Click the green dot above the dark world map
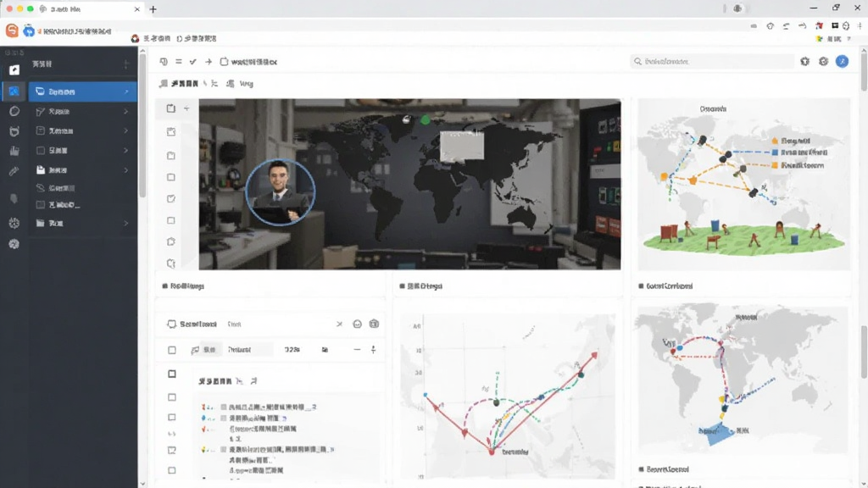Screen dimensions: 868x488 (426, 119)
